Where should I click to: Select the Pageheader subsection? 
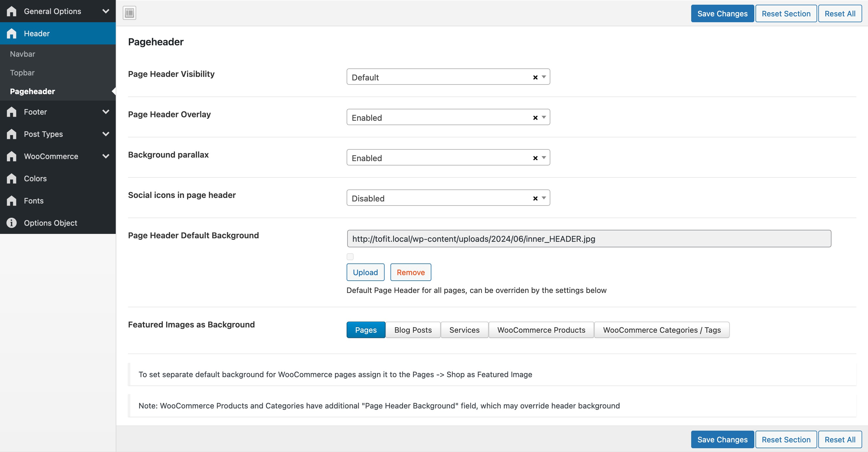(x=32, y=91)
